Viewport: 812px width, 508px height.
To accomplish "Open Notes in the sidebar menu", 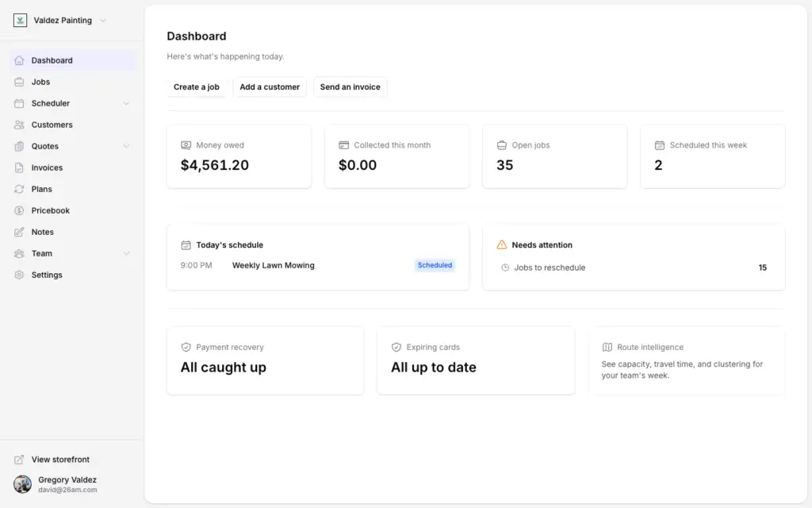I will pos(73,233).
